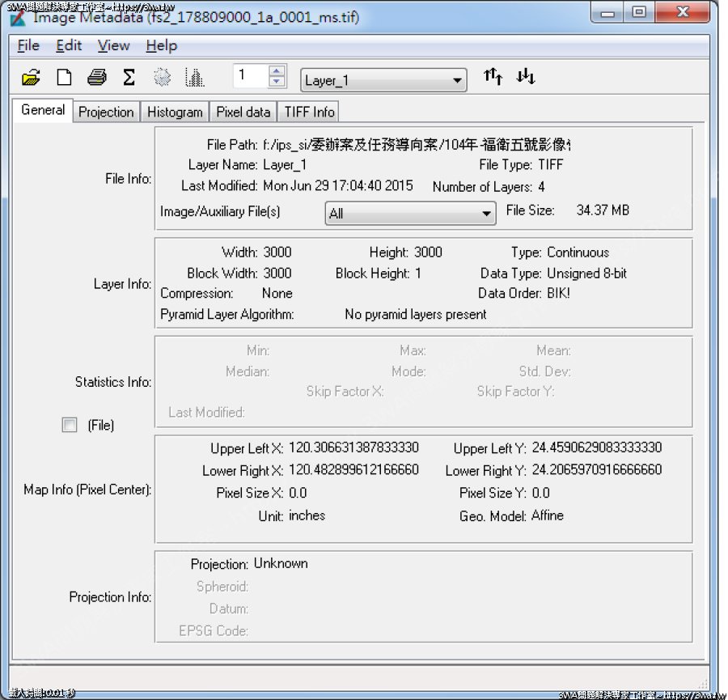Switch to the Histogram tab

[x=175, y=112]
